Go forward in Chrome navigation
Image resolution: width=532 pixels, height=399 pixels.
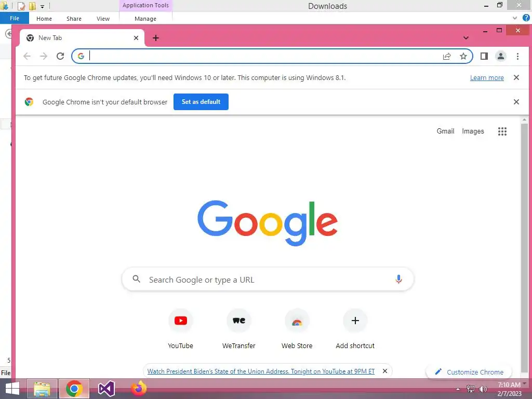[44, 56]
